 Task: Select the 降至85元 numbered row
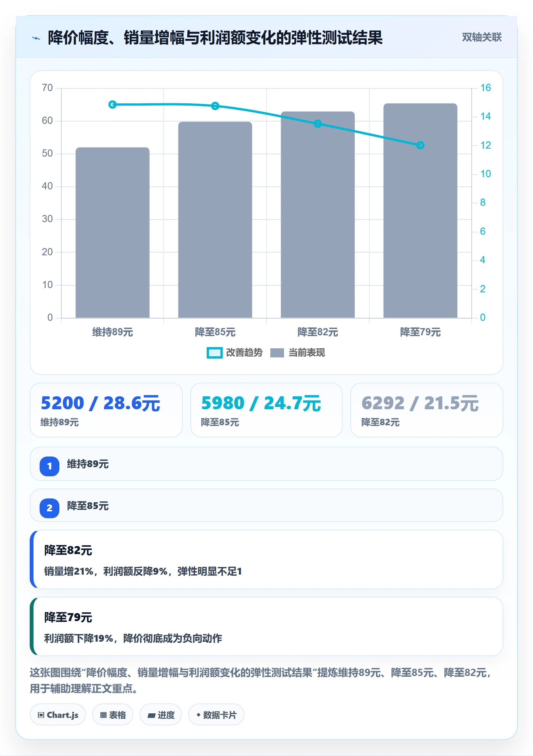[x=266, y=506]
